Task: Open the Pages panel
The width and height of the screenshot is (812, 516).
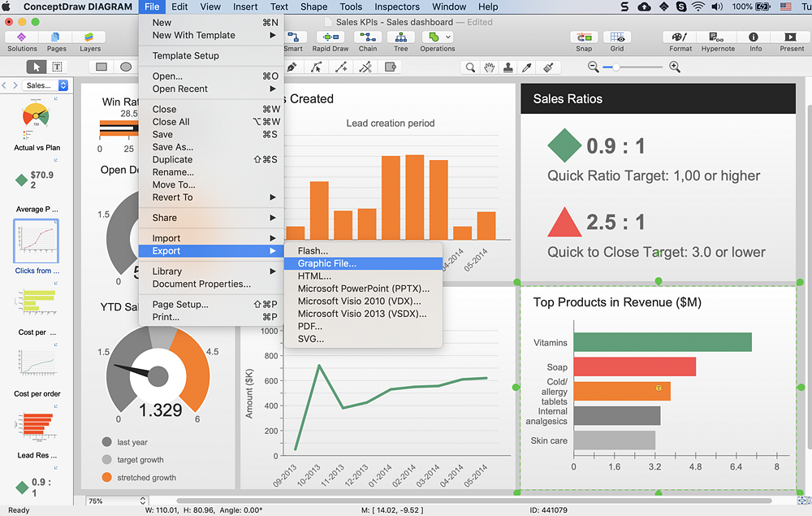Action: point(56,41)
